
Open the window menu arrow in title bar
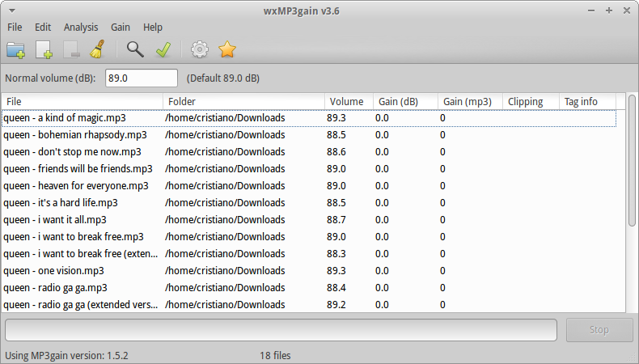pos(12,11)
